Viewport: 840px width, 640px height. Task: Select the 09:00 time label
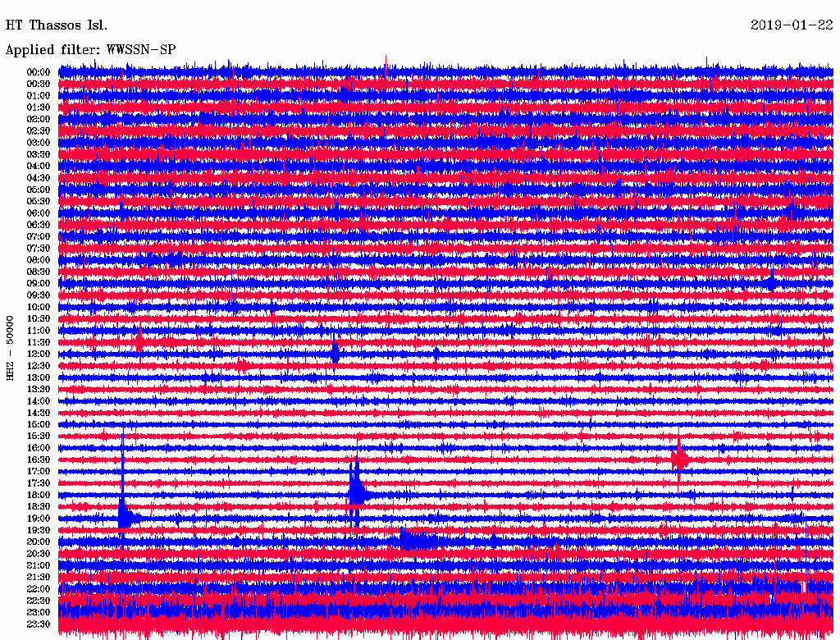click(x=39, y=284)
